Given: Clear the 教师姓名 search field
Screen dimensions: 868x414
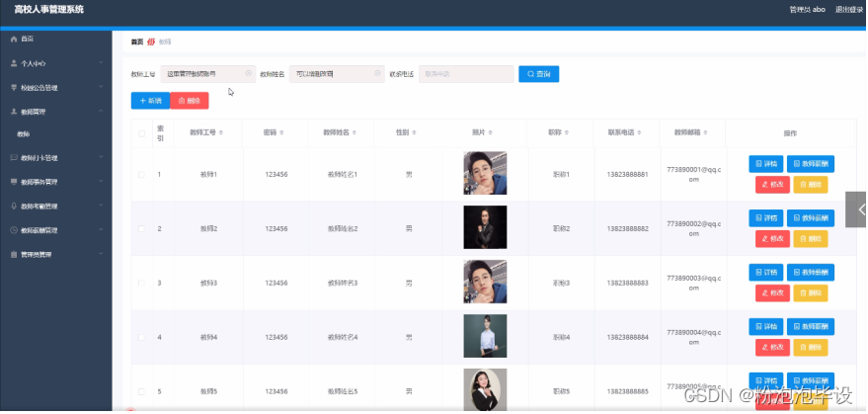Looking at the screenshot, I should pos(377,73).
